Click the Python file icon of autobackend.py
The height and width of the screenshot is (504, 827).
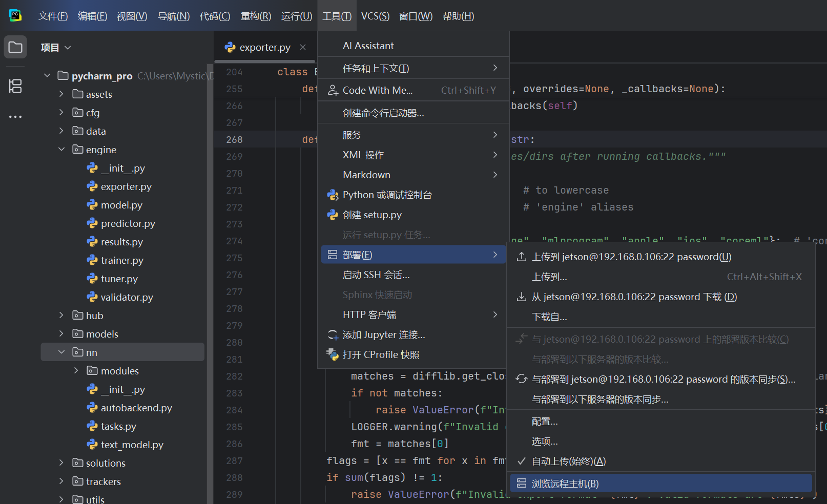point(92,408)
